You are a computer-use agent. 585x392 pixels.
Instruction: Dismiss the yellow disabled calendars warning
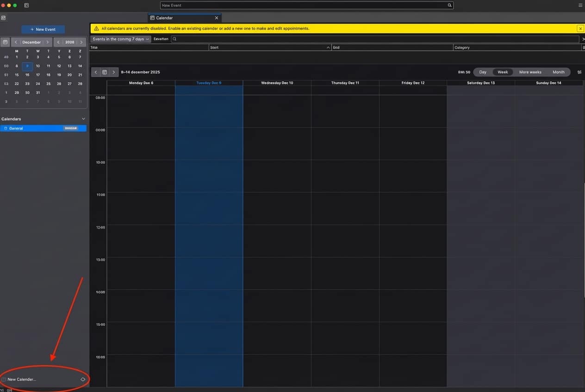580,29
